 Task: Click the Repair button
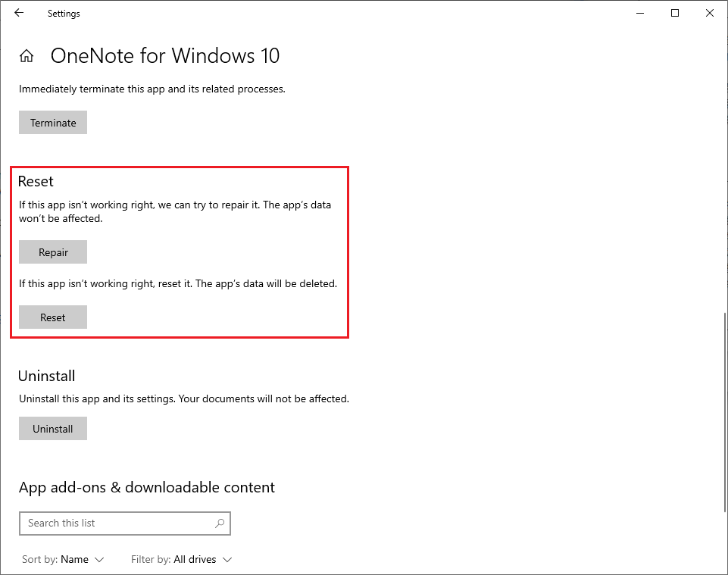[x=53, y=252]
